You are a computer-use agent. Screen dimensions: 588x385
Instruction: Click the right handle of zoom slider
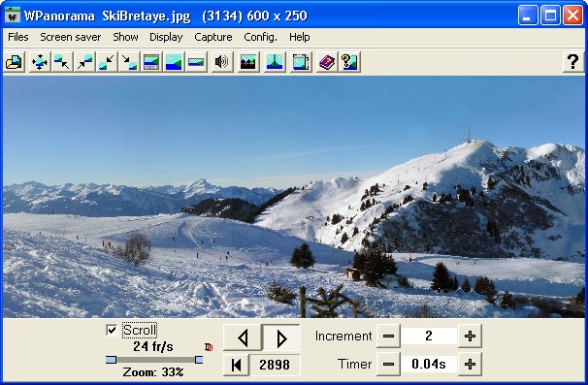coord(199,360)
